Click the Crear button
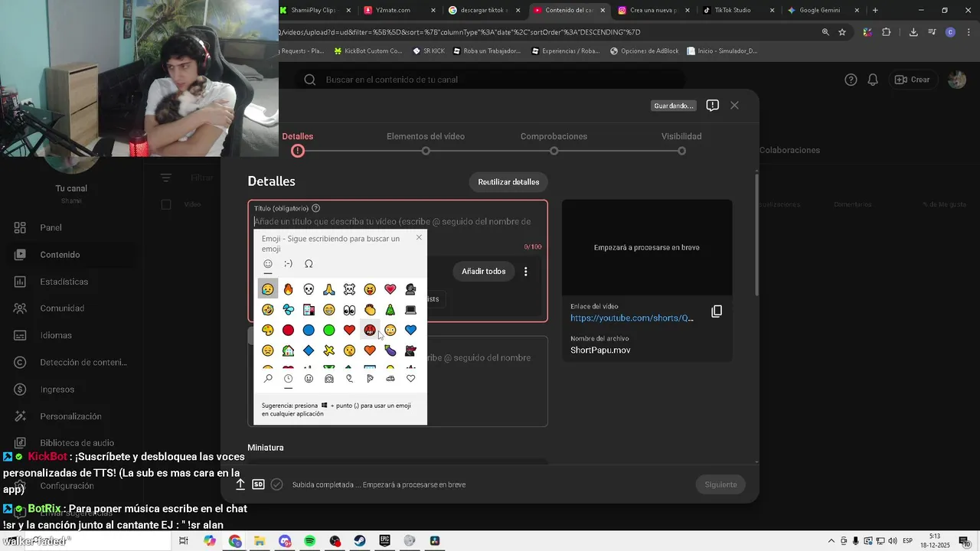Image resolution: width=980 pixels, height=551 pixels. click(x=912, y=80)
